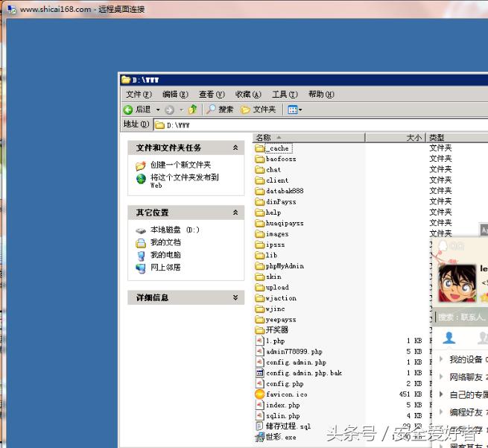488x448 pixels.
Task: Select the images folder icon
Action: pyautogui.click(x=259, y=234)
